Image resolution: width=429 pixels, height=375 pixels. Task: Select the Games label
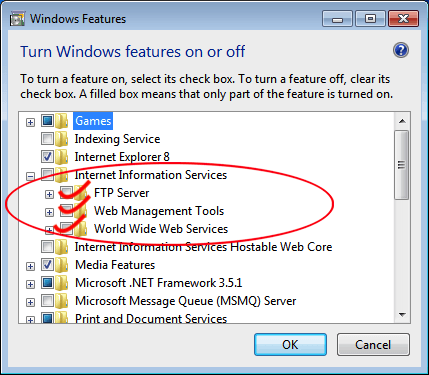[93, 121]
